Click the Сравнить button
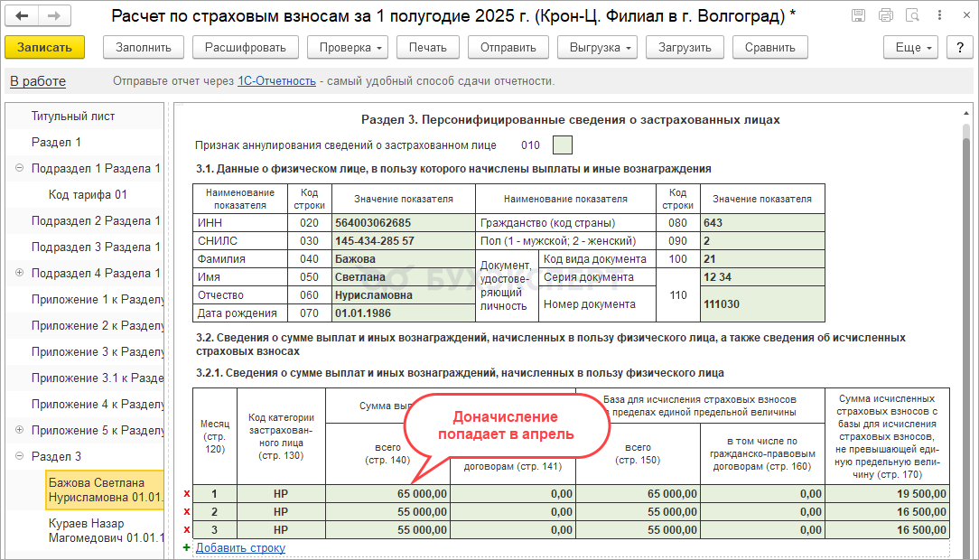The height and width of the screenshot is (560, 979). (x=769, y=48)
